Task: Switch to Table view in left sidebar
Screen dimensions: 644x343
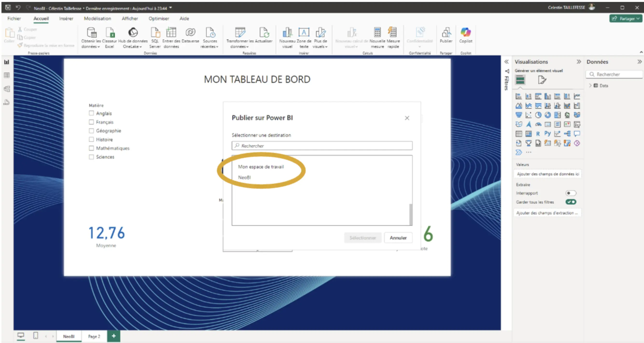Action: pos(6,75)
